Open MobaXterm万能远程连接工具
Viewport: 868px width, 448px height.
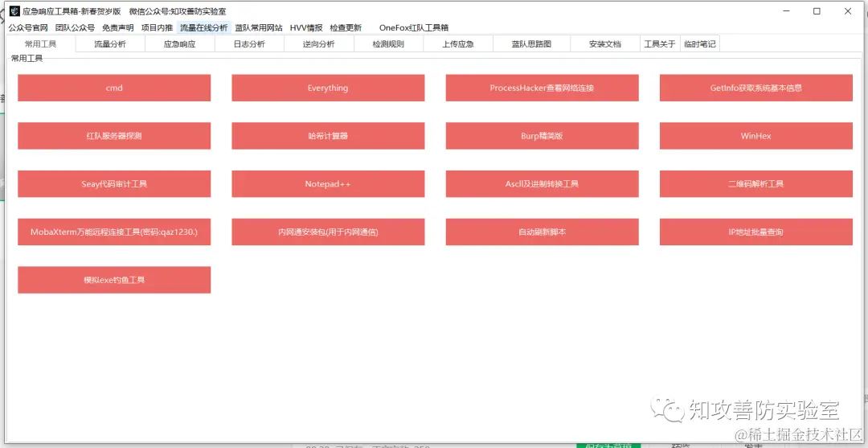point(114,232)
